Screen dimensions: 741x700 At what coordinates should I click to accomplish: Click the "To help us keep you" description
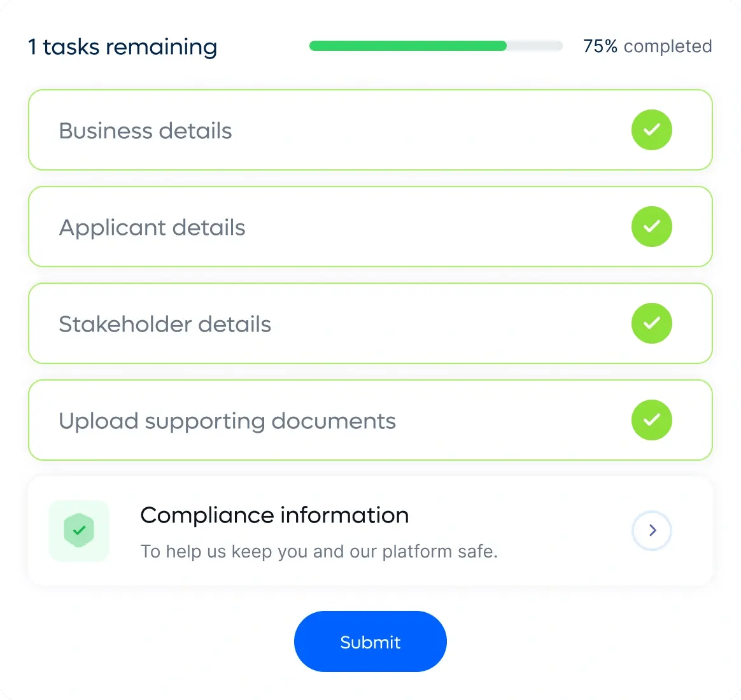point(319,551)
